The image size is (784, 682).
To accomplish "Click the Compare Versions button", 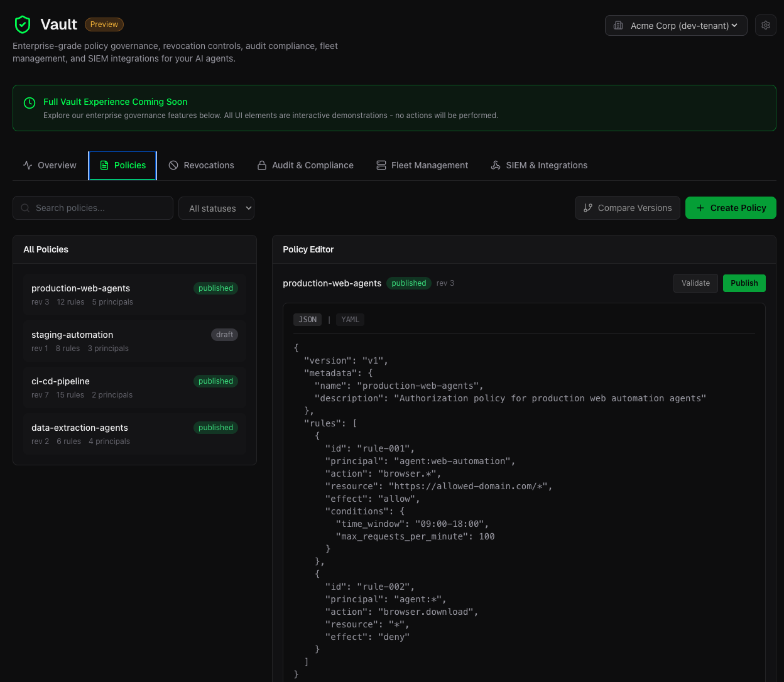I will coord(627,208).
